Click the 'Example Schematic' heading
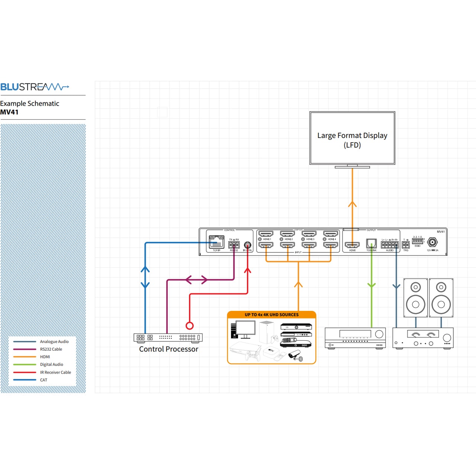This screenshot has height=476, width=476. (30, 103)
